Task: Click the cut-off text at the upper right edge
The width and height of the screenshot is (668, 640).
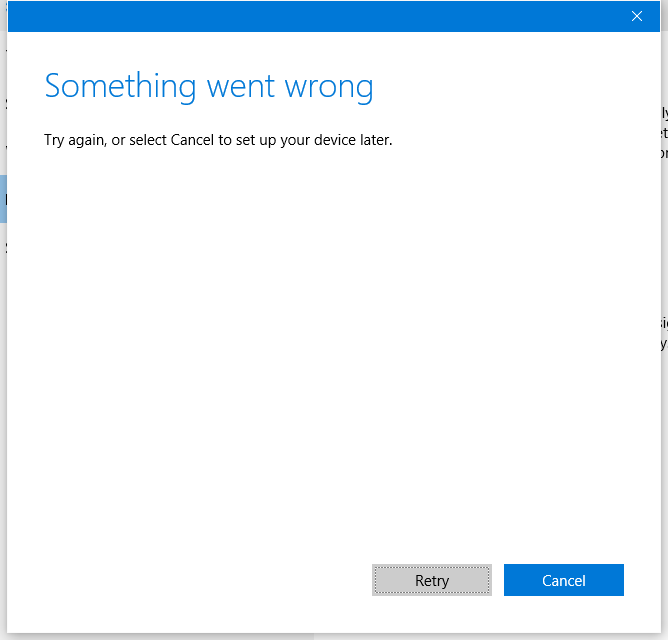Action: click(x=663, y=133)
